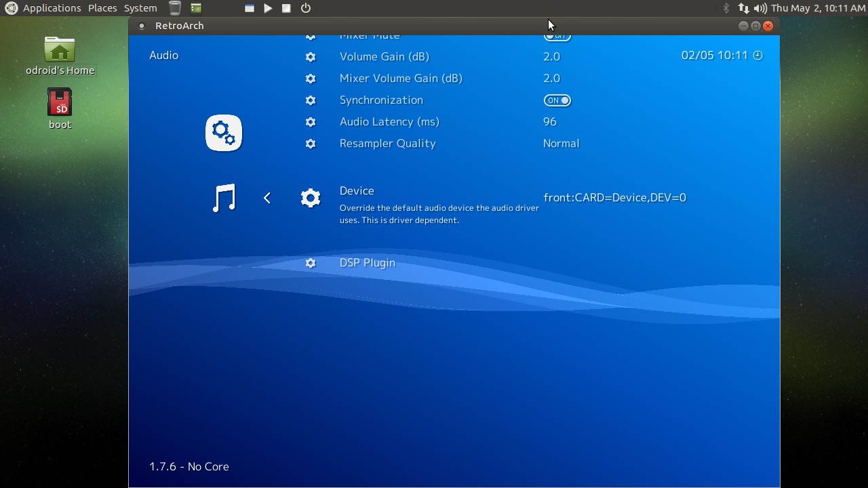Select the Volume Gain (dB) setting
This screenshot has width=868, height=488.
(384, 57)
